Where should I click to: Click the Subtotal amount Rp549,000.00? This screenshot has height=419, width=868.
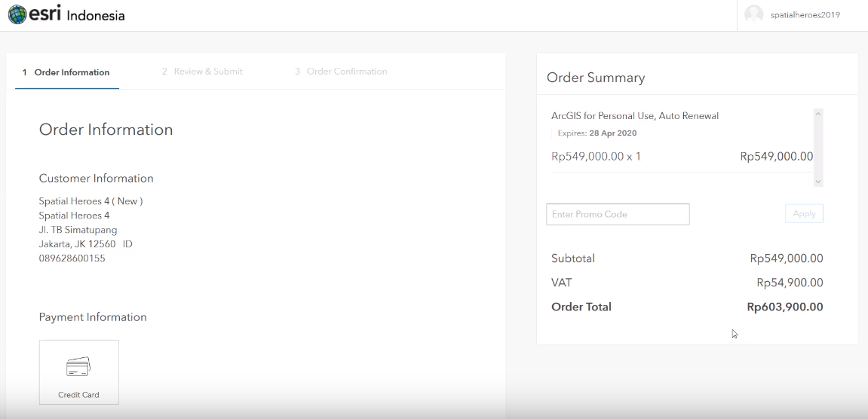pos(787,258)
